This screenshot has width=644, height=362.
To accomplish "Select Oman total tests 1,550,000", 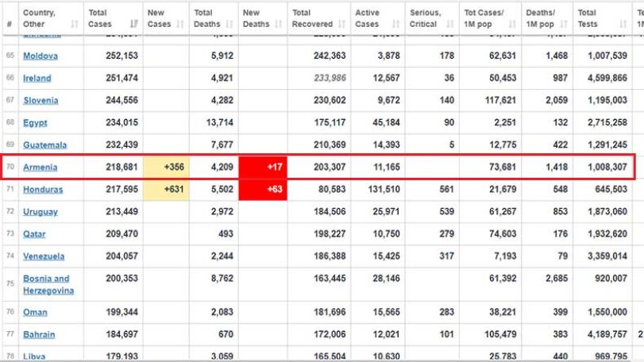I will 607,312.
